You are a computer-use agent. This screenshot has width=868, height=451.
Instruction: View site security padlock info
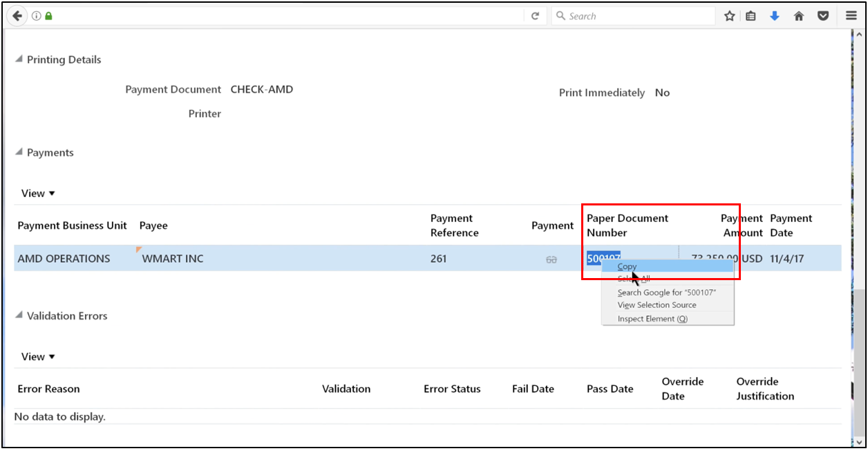[x=47, y=15]
